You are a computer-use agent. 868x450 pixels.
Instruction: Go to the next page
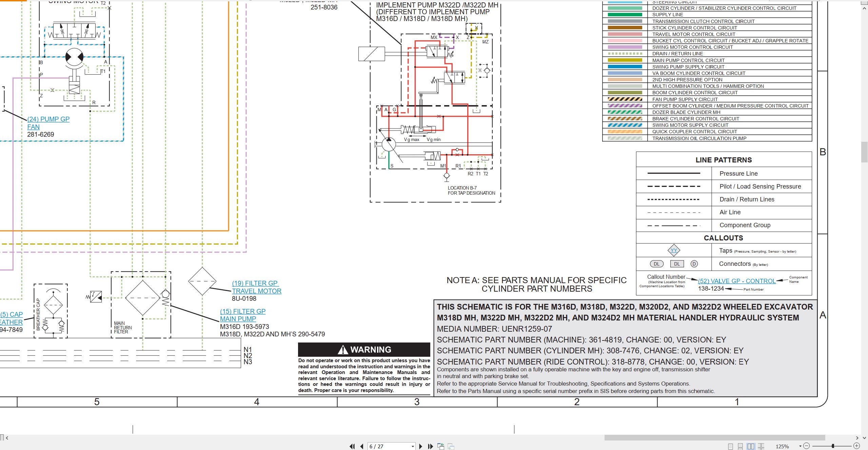coord(421,446)
